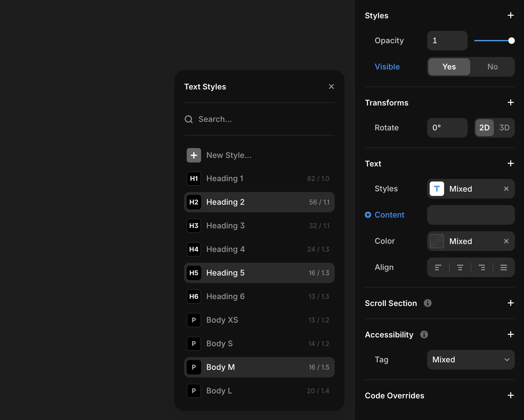Click the Scroll Section info icon
The image size is (524, 420).
[x=428, y=303]
